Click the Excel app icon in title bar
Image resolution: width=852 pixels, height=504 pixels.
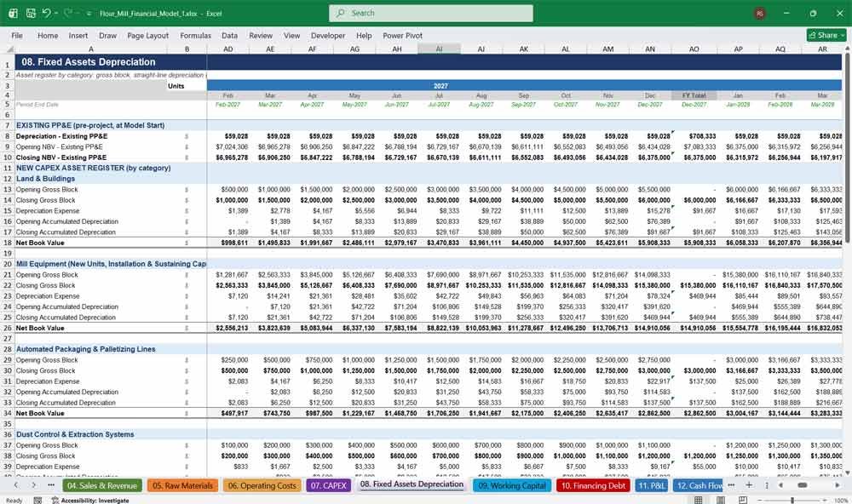coord(13,13)
